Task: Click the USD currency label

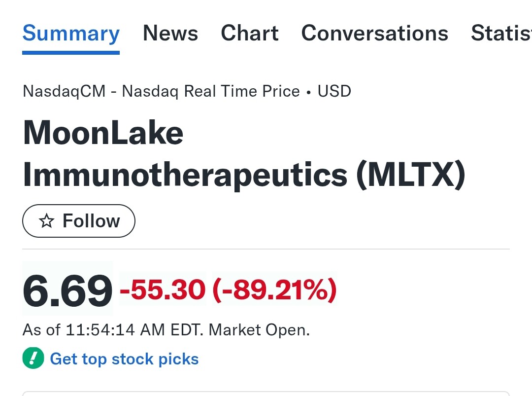Action: 334,92
